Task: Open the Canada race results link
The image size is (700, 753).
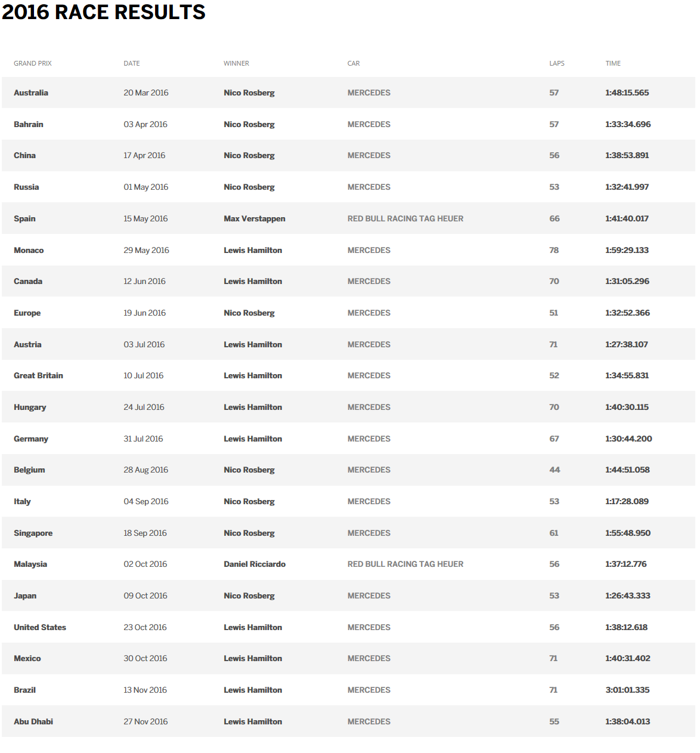Action: pos(28,281)
